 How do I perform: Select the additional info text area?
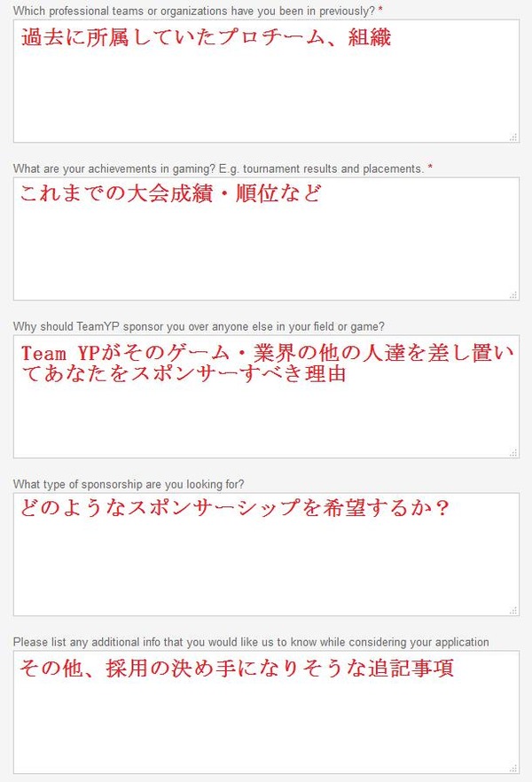tap(266, 712)
